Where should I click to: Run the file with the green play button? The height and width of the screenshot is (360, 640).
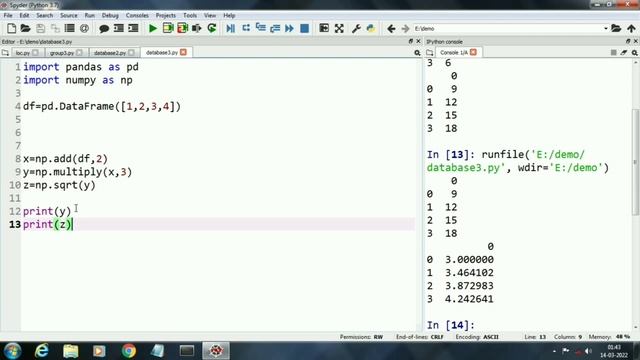tap(153, 28)
